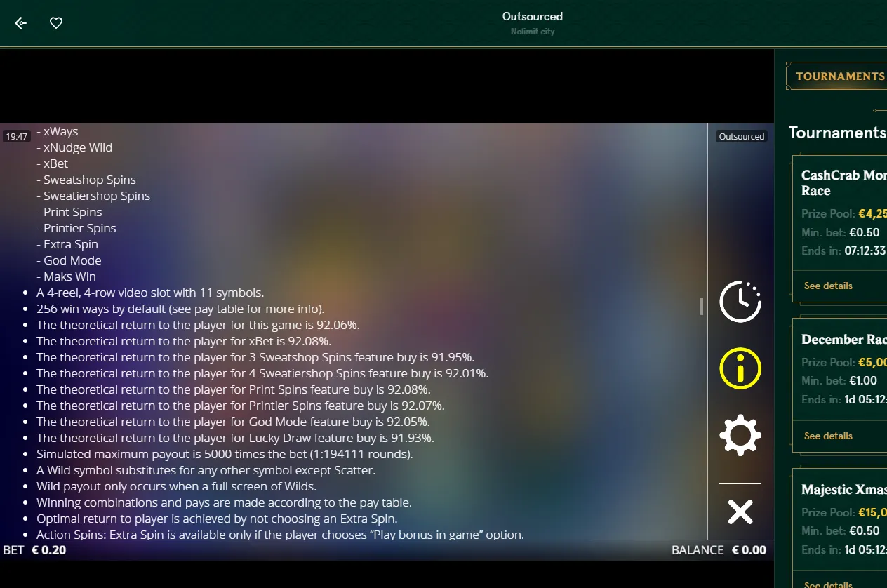
Task: Click the winning combinations pay table line
Action: (224, 502)
